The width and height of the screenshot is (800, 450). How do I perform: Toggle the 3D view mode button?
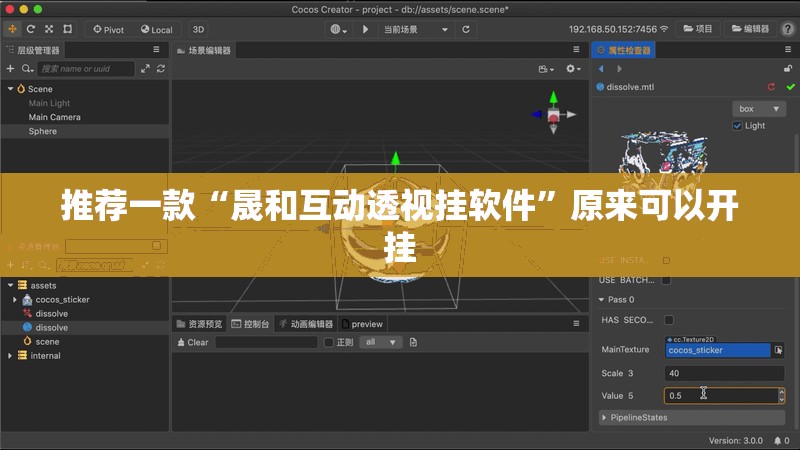[x=198, y=30]
